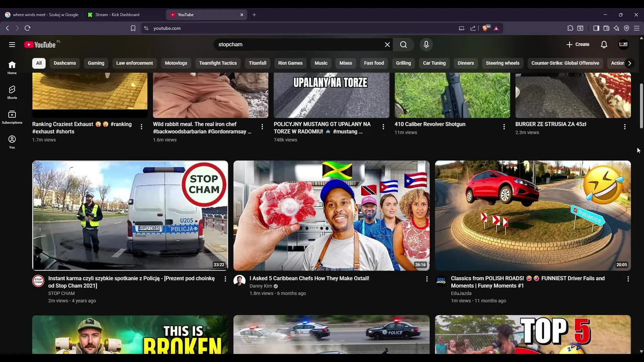Select the Fast food chip
The width and height of the screenshot is (644, 362).
(374, 63)
